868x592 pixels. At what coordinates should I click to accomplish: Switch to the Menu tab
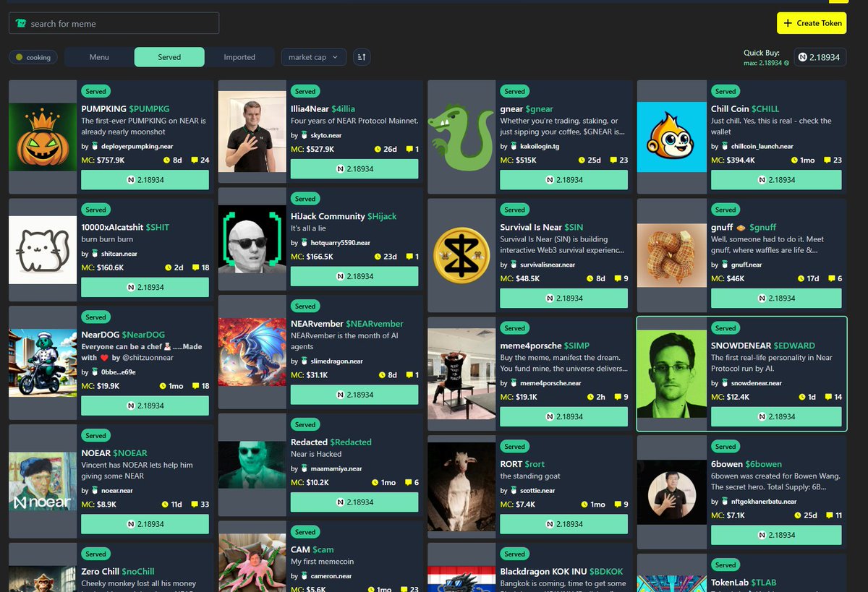tap(99, 57)
